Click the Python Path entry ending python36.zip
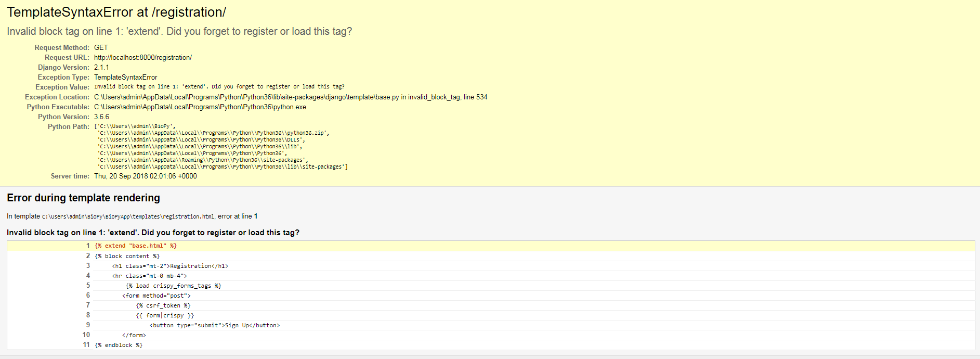The width and height of the screenshot is (980, 359). pyautogui.click(x=213, y=133)
